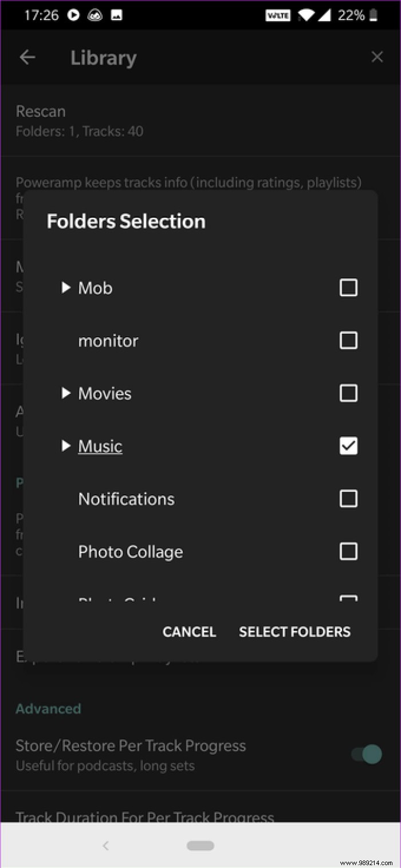Close settings using the X icon

[377, 57]
